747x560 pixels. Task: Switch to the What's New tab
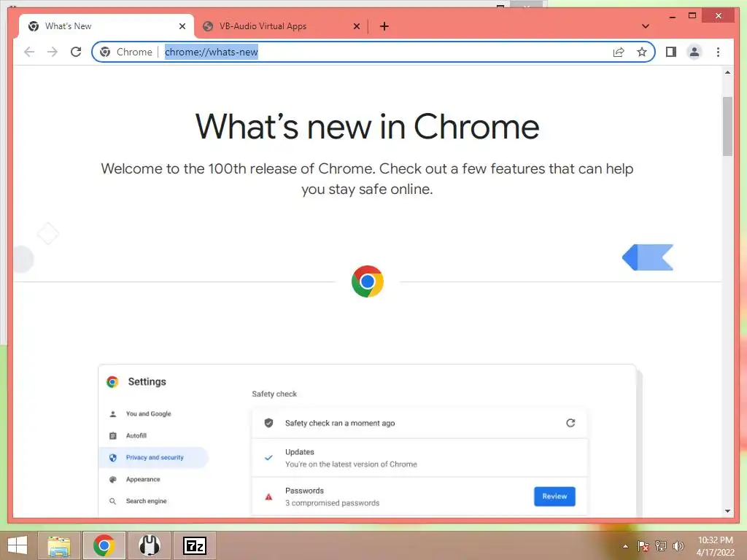pyautogui.click(x=106, y=26)
